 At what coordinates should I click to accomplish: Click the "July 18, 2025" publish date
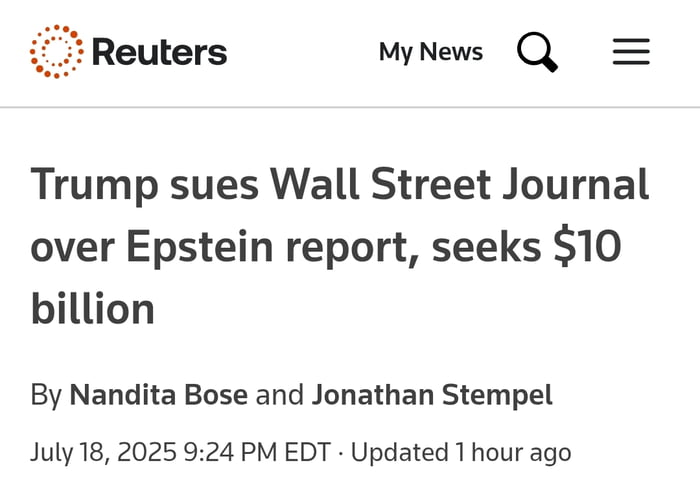pyautogui.click(x=102, y=452)
